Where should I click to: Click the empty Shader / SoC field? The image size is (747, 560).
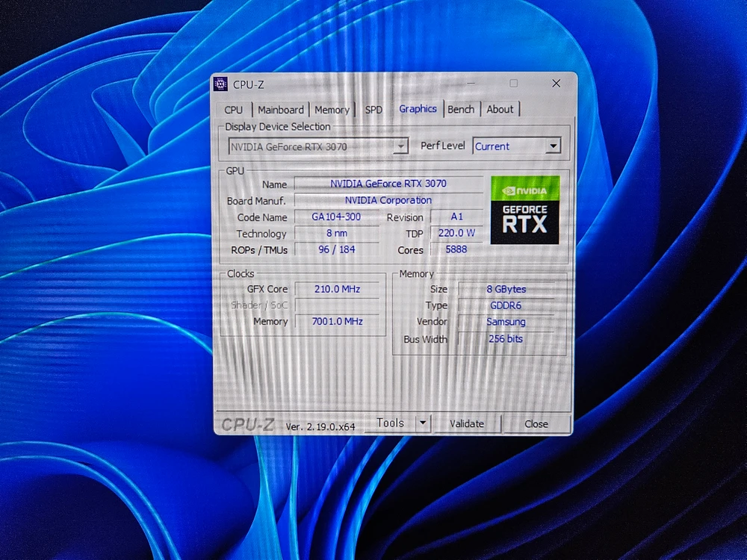337,305
